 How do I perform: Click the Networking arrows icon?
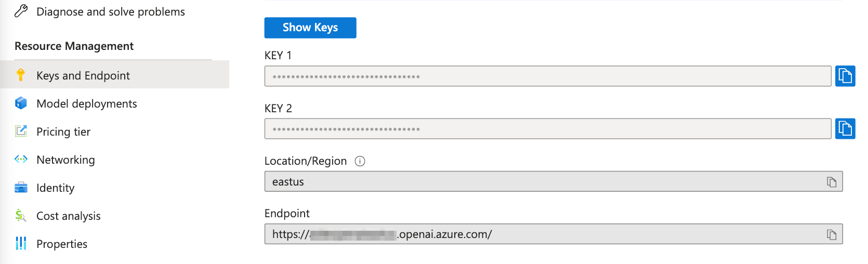21,160
